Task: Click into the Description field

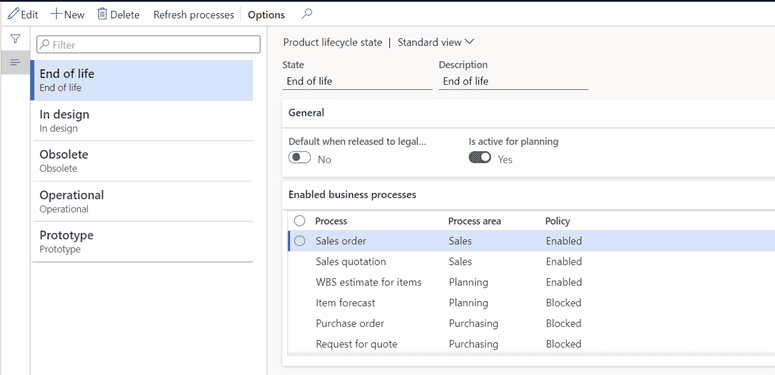Action: click(514, 82)
